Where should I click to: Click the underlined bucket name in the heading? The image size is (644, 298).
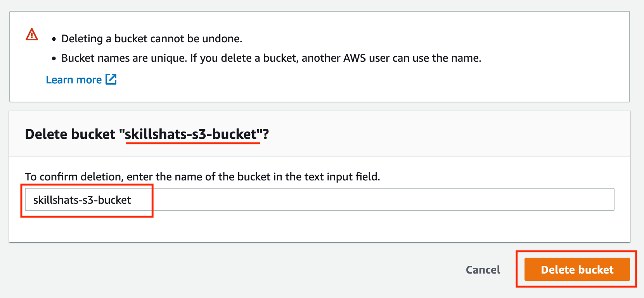pyautogui.click(x=192, y=134)
